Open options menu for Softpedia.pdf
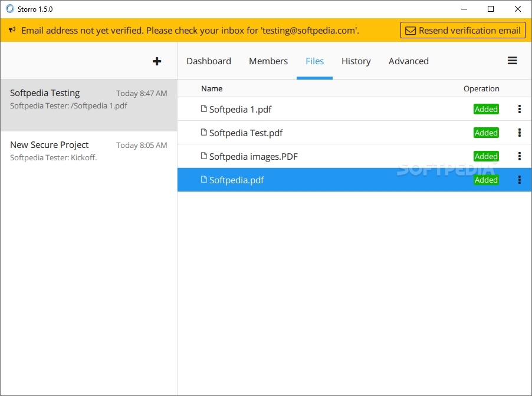Screen dimensions: 532x396 [520, 180]
